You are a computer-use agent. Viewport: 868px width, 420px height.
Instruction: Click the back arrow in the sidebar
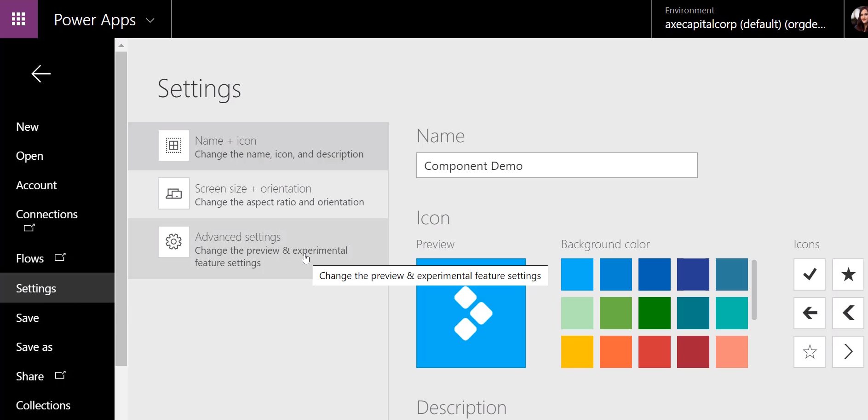(41, 74)
